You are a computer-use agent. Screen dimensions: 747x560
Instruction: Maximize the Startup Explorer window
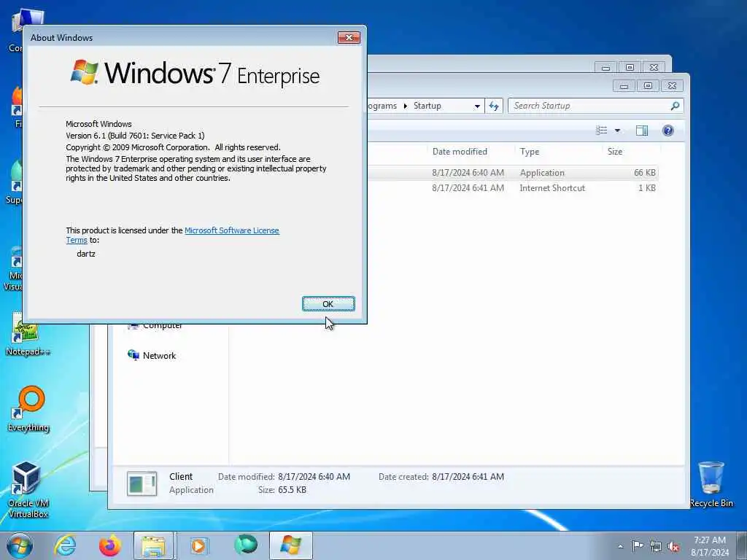click(x=648, y=86)
